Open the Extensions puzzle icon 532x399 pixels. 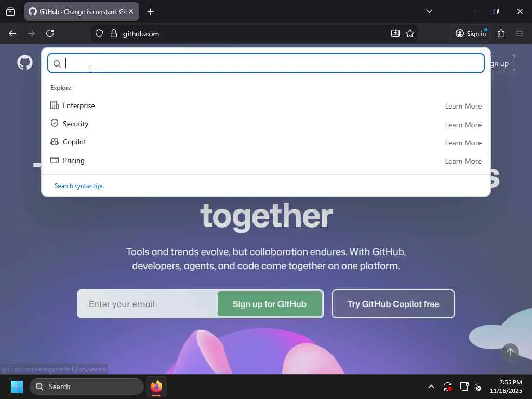tap(501, 33)
